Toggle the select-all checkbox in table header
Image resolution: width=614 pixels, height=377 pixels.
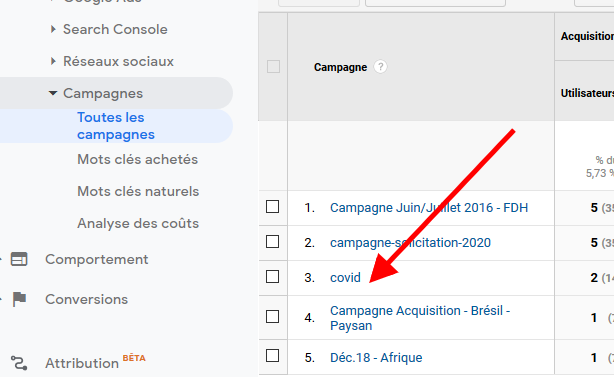point(273,67)
